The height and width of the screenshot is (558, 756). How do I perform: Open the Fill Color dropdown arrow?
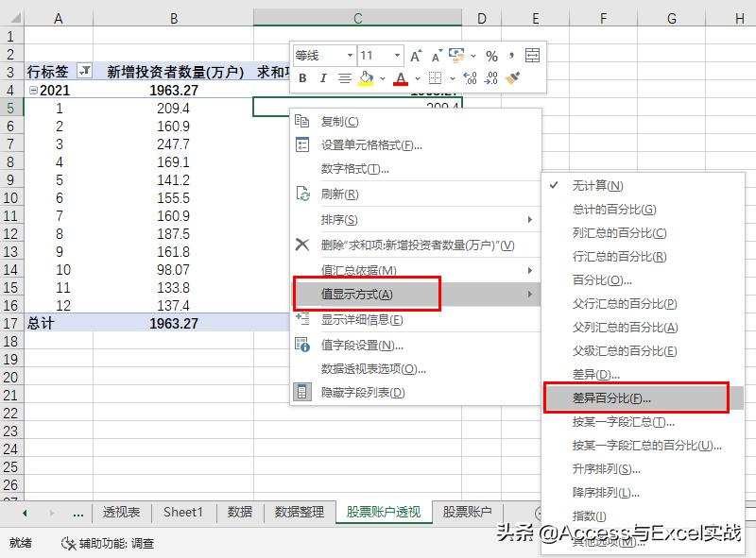[382, 78]
